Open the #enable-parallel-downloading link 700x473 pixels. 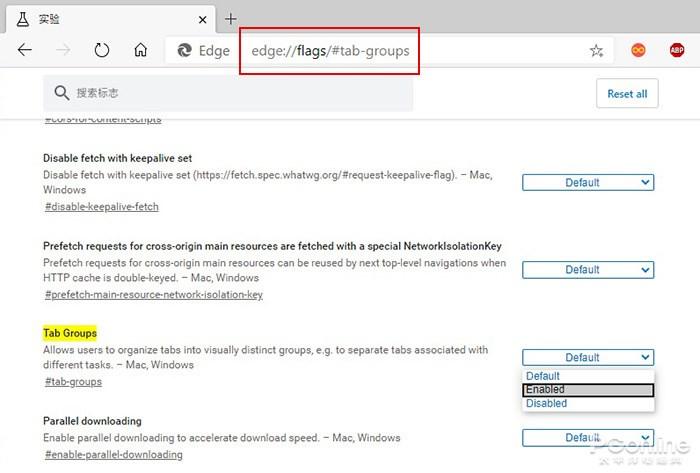(x=114, y=455)
